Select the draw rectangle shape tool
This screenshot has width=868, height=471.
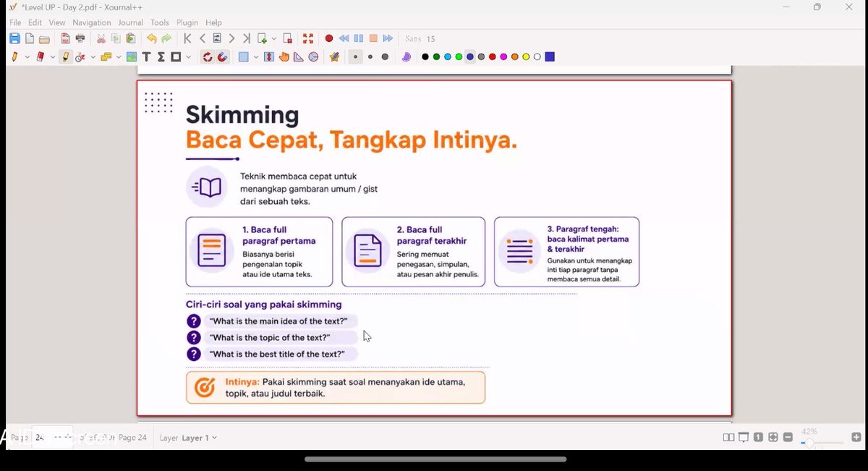click(176, 56)
